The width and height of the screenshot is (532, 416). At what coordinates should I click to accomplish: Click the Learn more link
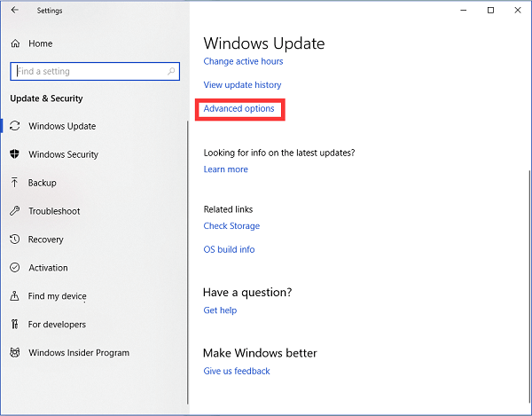coord(225,169)
